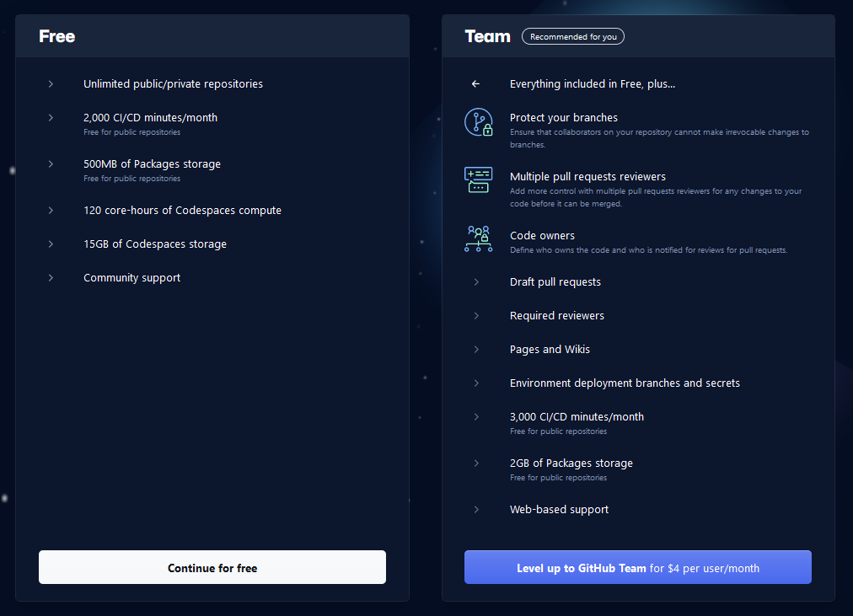Expand the Community support chevron
This screenshot has width=853, height=616.
51,278
